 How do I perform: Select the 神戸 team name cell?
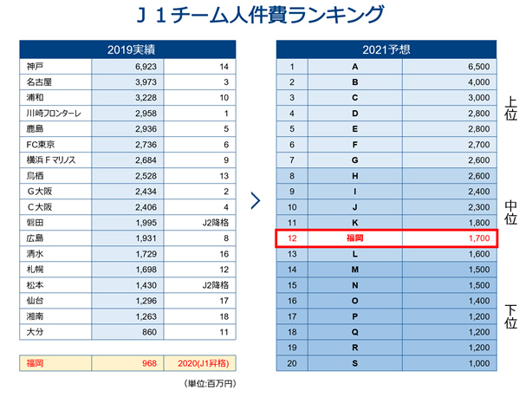coord(55,67)
